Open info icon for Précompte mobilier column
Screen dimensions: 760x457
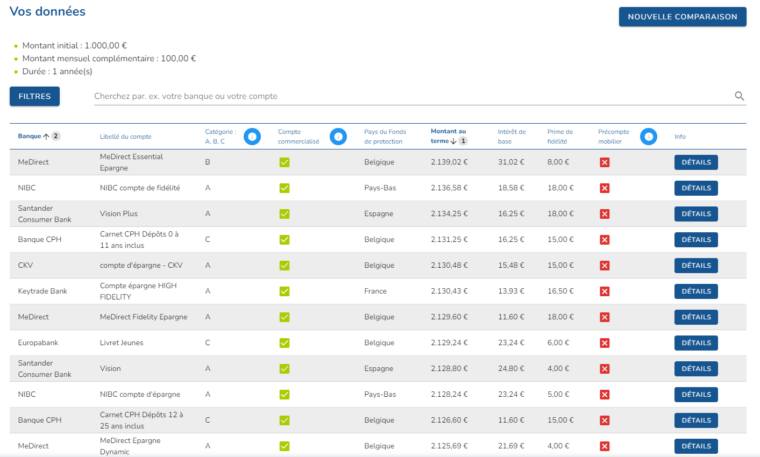tap(648, 136)
